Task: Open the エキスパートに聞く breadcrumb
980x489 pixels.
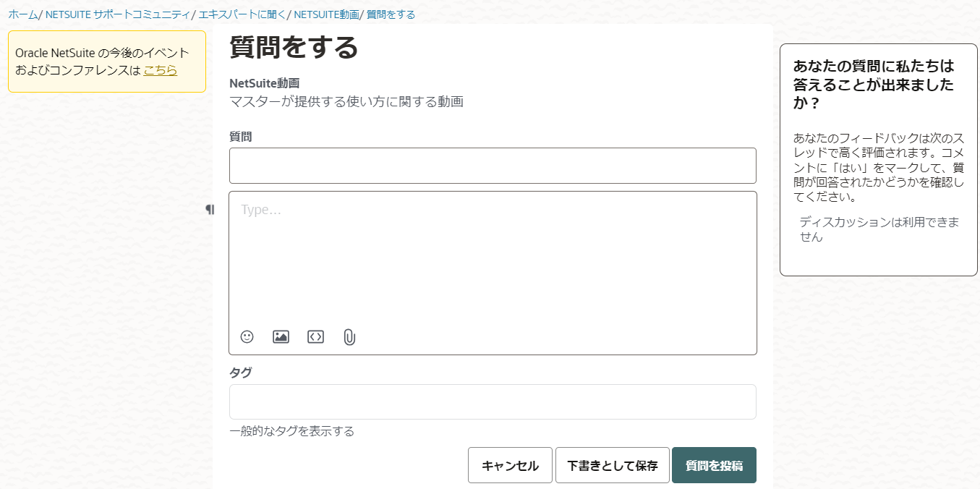Action: click(x=242, y=14)
